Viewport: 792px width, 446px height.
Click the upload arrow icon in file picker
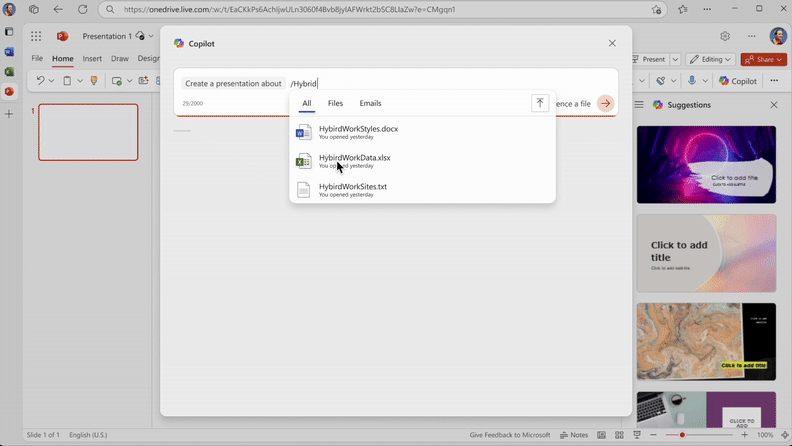[x=540, y=103]
